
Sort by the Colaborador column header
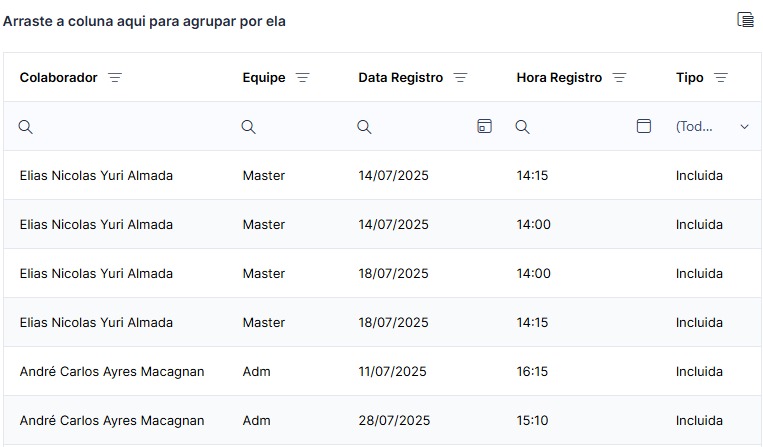[x=58, y=77]
